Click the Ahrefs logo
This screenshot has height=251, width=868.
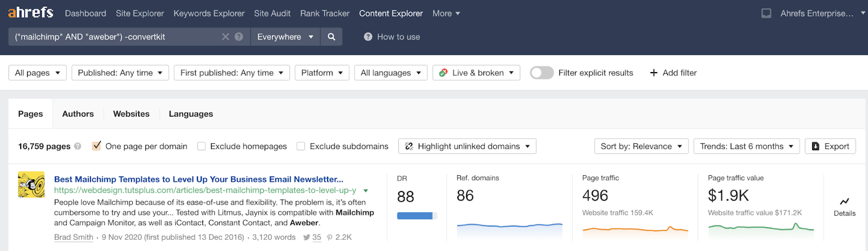coord(30,12)
